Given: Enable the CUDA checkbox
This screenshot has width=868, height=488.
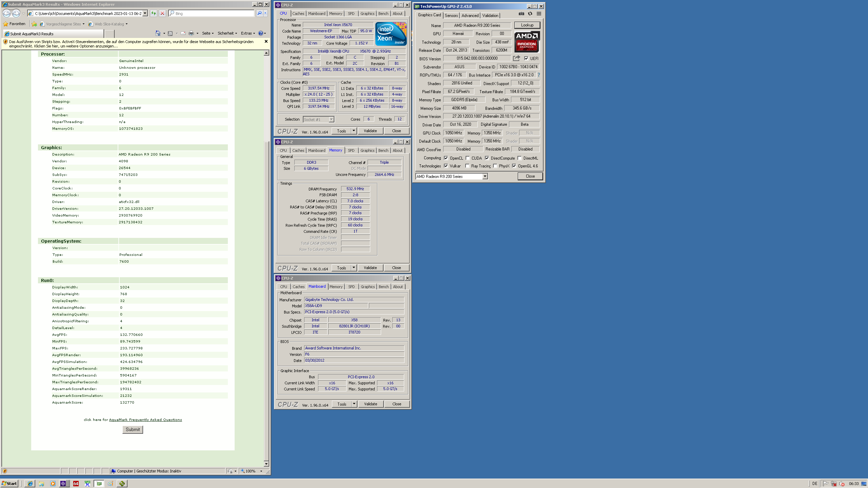Looking at the screenshot, I should coord(468,158).
